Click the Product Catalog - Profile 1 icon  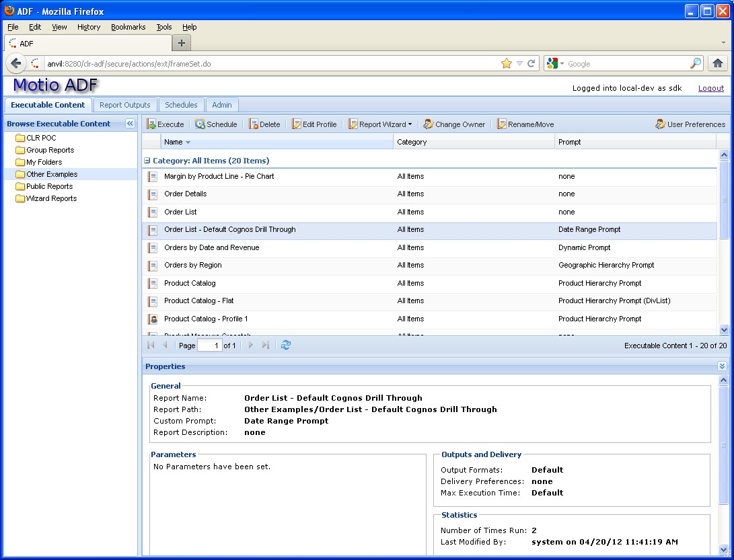tap(153, 319)
